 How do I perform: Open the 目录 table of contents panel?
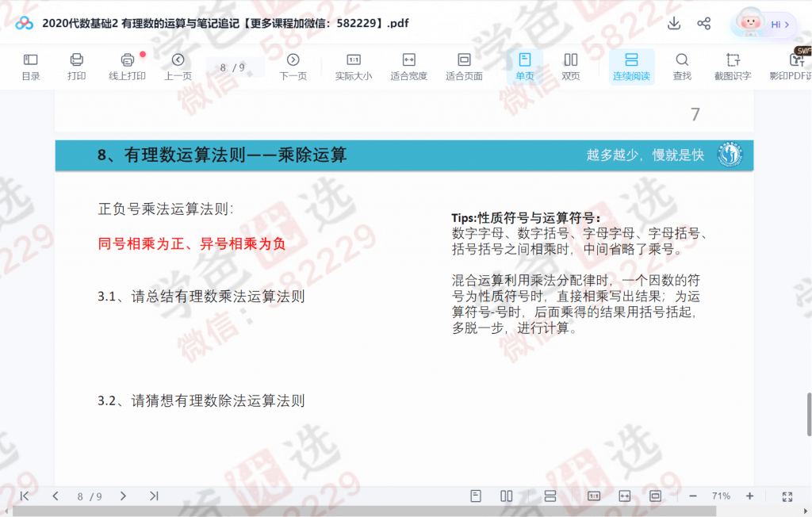click(x=31, y=67)
